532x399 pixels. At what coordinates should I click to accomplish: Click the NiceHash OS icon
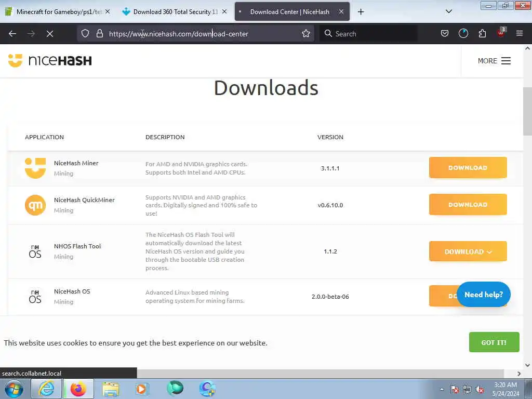tap(35, 297)
